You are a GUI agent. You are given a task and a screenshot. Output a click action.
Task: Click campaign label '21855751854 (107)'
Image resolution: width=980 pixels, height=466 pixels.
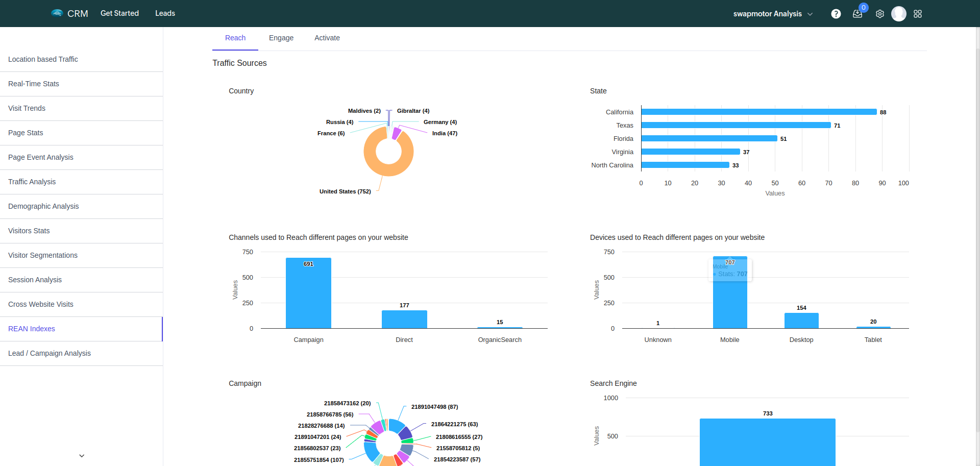pos(318,460)
